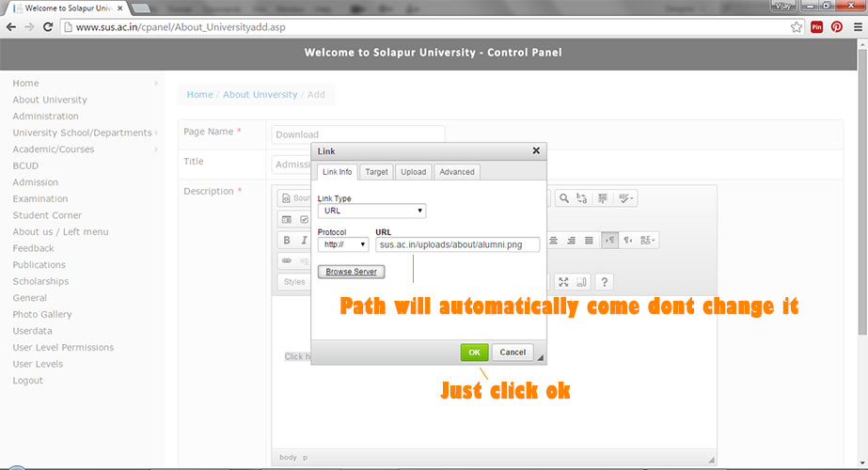Click the browser Reload icon
Image resolution: width=868 pixels, height=470 pixels.
click(48, 27)
